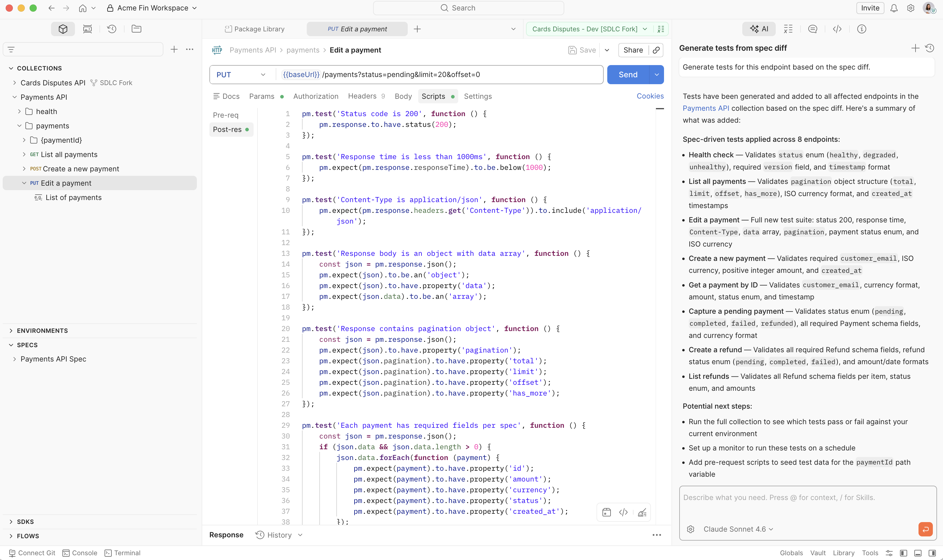The width and height of the screenshot is (943, 560).
Task: Click the Share button
Action: click(x=633, y=50)
